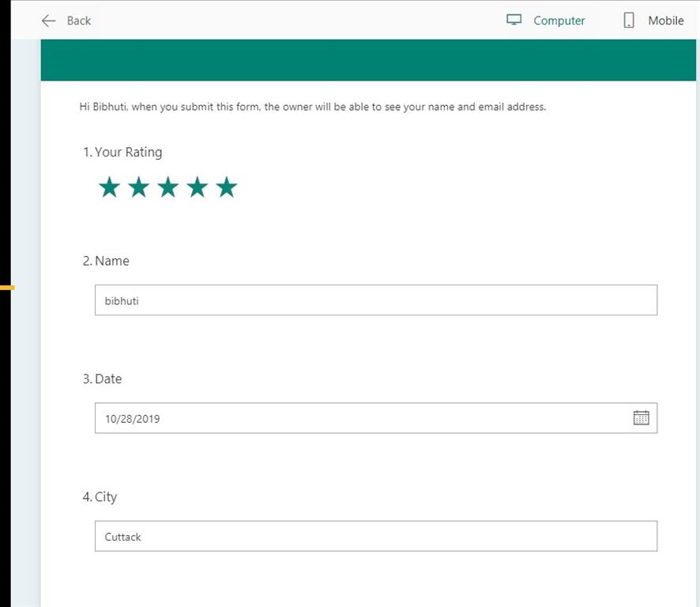Click the 'Hi Bibhuti' privacy notice text

point(313,107)
